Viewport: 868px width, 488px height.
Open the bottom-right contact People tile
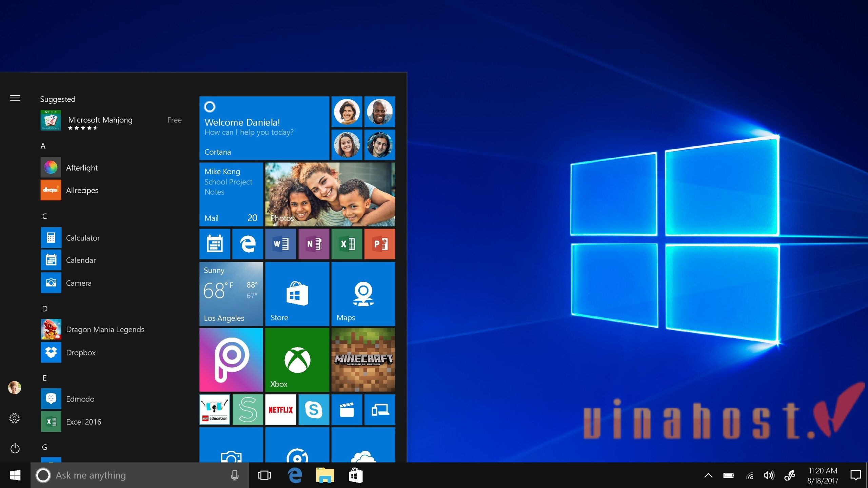pos(380,144)
